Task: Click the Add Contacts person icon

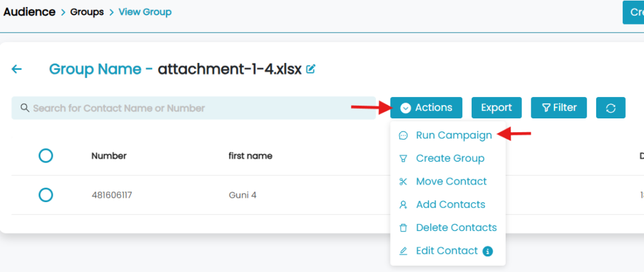Action: pos(403,205)
